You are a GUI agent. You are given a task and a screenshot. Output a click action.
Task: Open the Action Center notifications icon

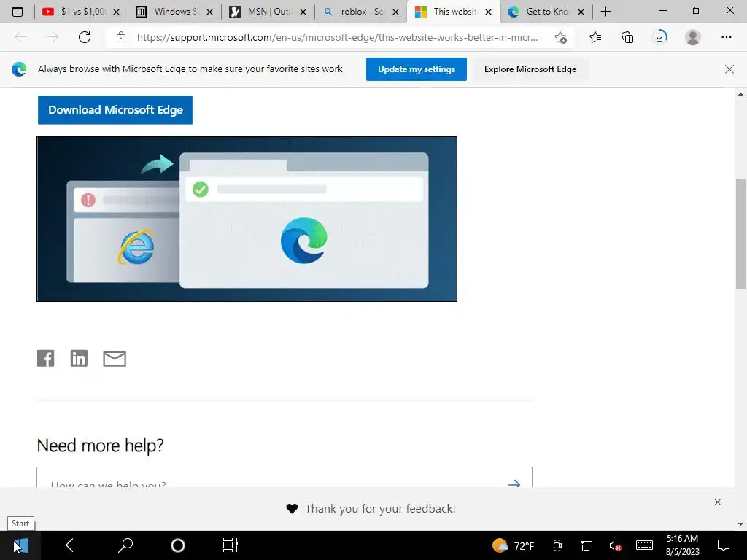point(724,545)
